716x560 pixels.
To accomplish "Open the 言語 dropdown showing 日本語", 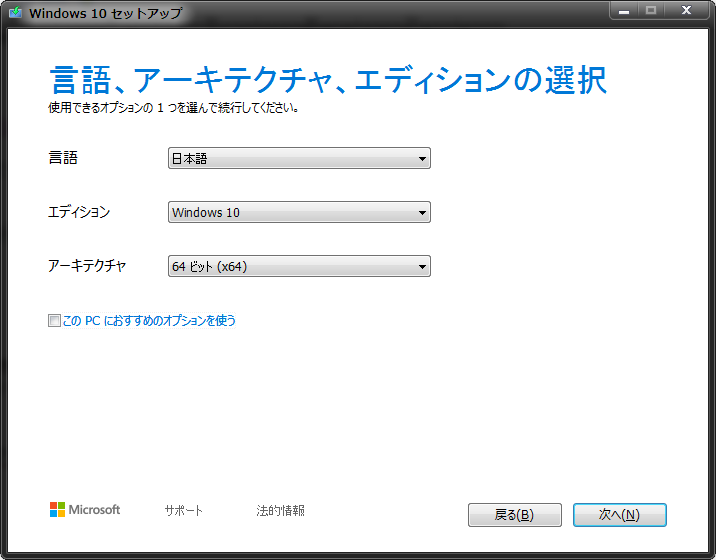I will click(x=299, y=158).
